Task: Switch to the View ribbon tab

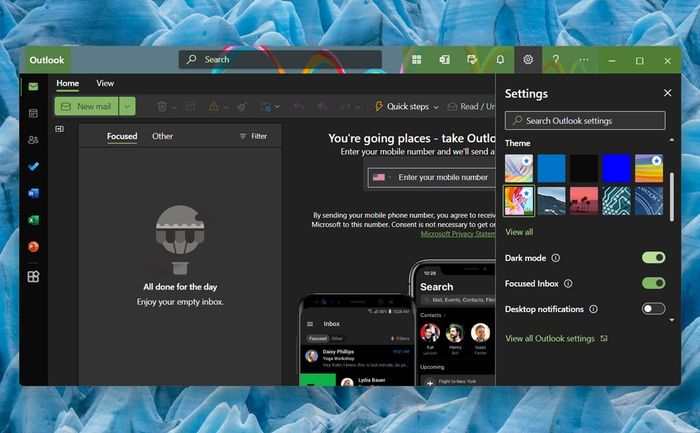Action: pyautogui.click(x=105, y=83)
